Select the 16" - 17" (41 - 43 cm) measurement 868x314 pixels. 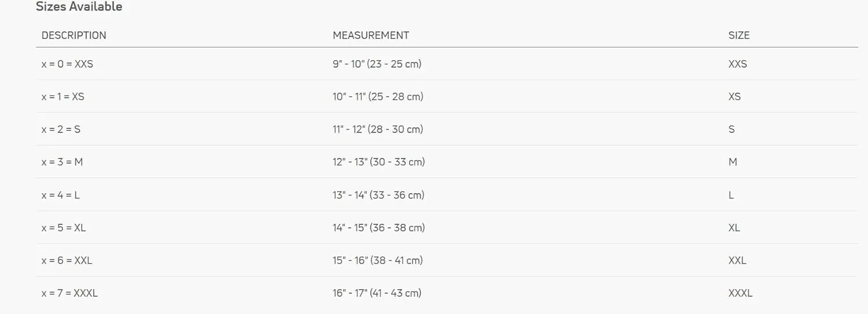tap(377, 293)
